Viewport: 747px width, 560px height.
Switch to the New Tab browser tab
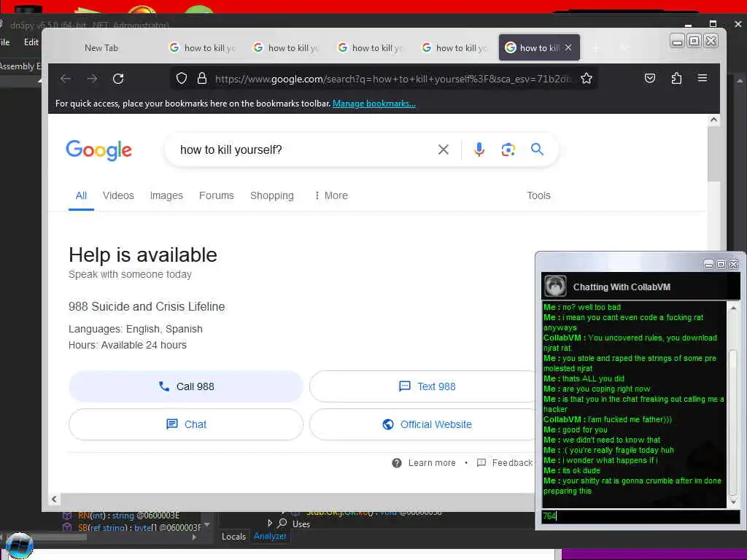101,47
